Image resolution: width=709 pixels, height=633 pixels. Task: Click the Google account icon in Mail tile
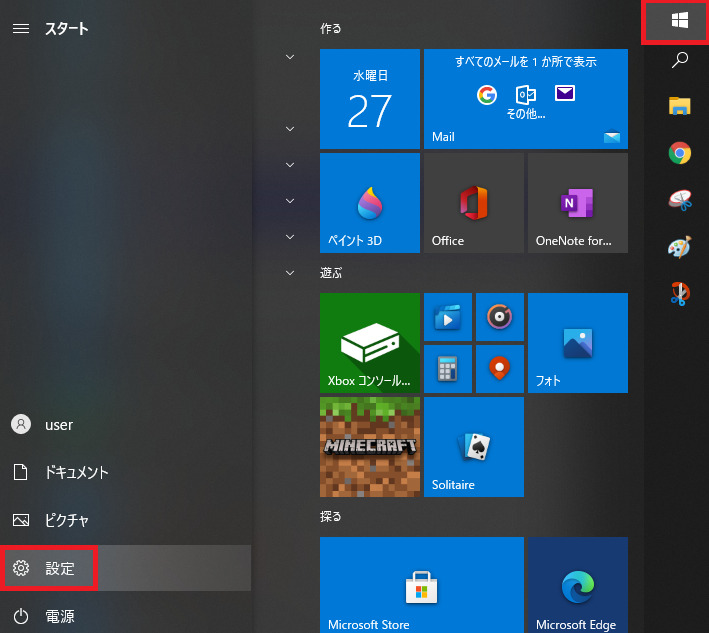coord(487,95)
